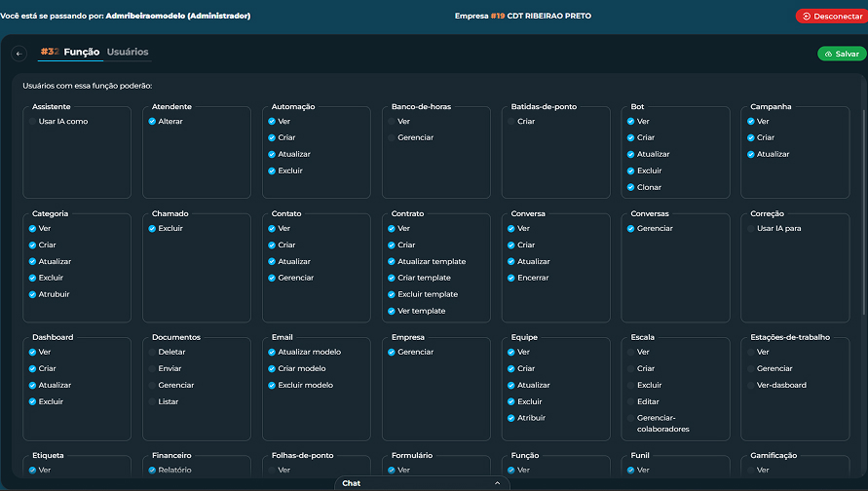Viewport: 868px width, 491px height.
Task: Check Estações-de-trabalho Gerenciar permission
Action: [x=751, y=368]
